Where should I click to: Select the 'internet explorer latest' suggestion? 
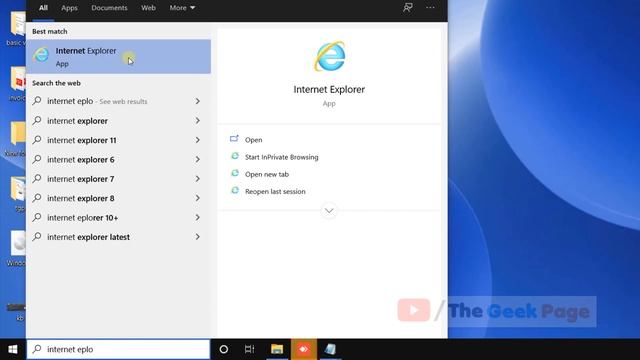coord(118,237)
